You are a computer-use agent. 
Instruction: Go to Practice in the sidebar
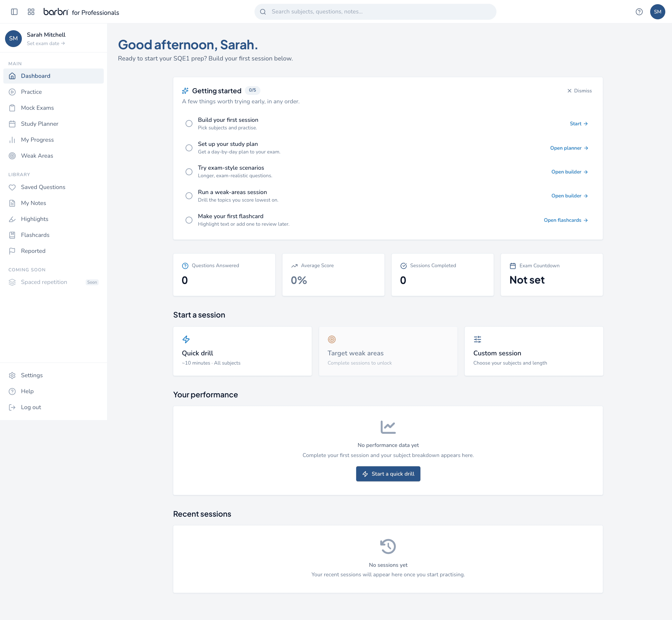click(53, 92)
